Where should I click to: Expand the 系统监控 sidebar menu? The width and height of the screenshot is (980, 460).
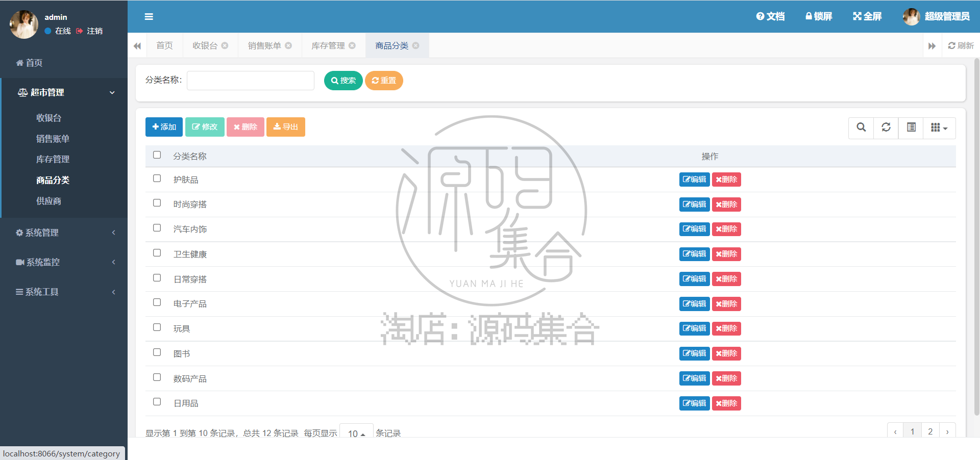click(64, 262)
